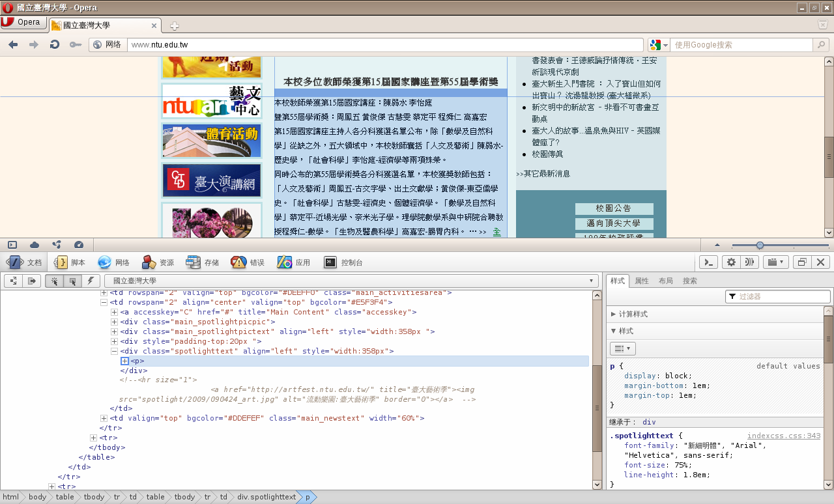This screenshot has width=834, height=504.
Task: Close the Dragonfly panel
Action: pos(821,262)
